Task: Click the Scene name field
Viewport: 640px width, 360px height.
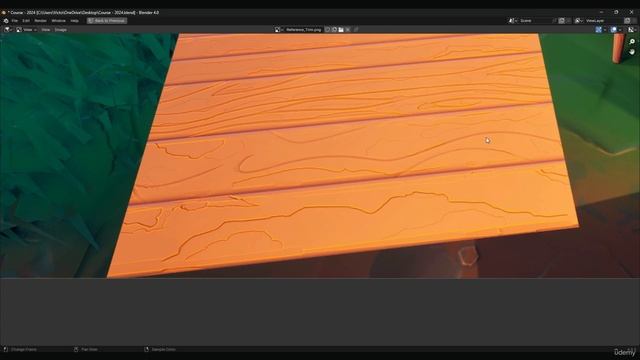Action: (535, 20)
